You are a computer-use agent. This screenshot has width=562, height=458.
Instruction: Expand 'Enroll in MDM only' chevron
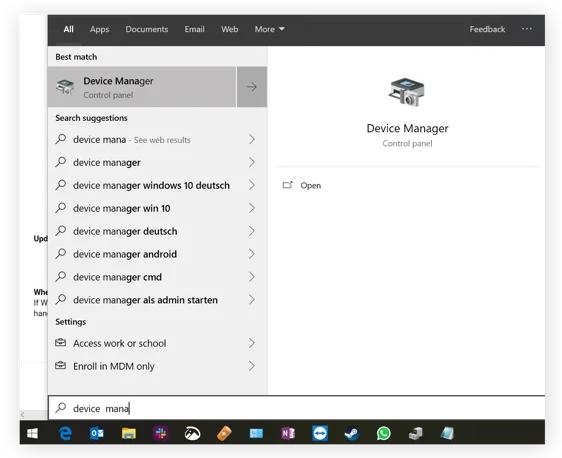252,366
